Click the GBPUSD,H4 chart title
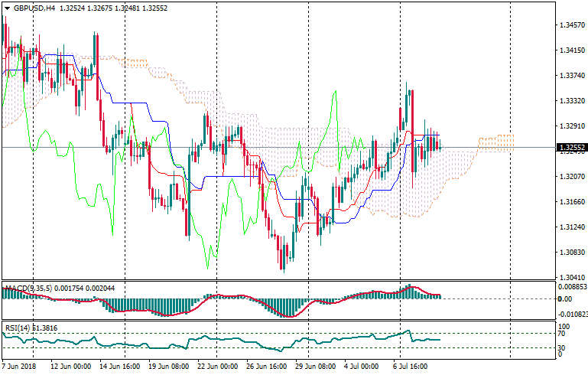This screenshot has height=375, width=588. pyautogui.click(x=33, y=8)
